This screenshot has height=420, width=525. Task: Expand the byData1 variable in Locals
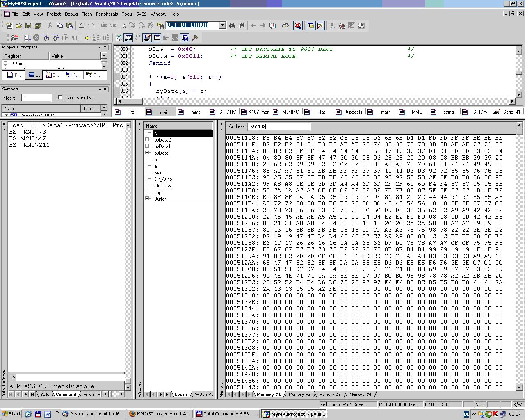coord(147,146)
